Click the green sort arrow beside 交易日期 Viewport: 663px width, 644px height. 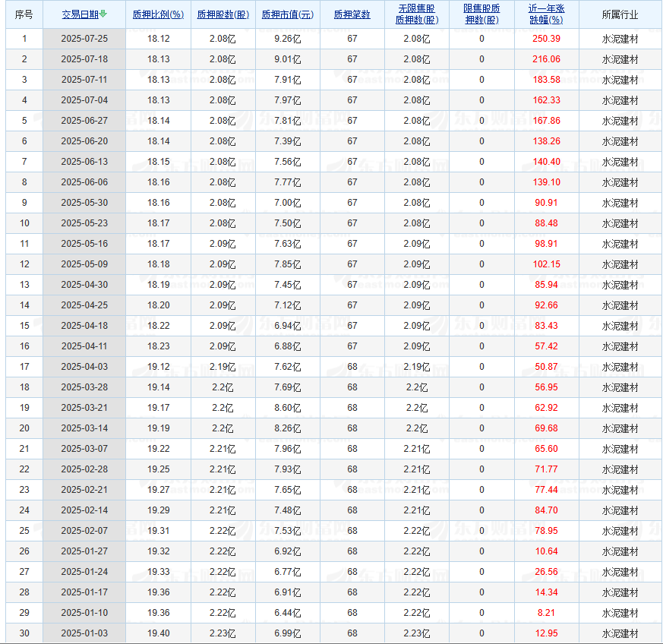pyautogui.click(x=103, y=14)
